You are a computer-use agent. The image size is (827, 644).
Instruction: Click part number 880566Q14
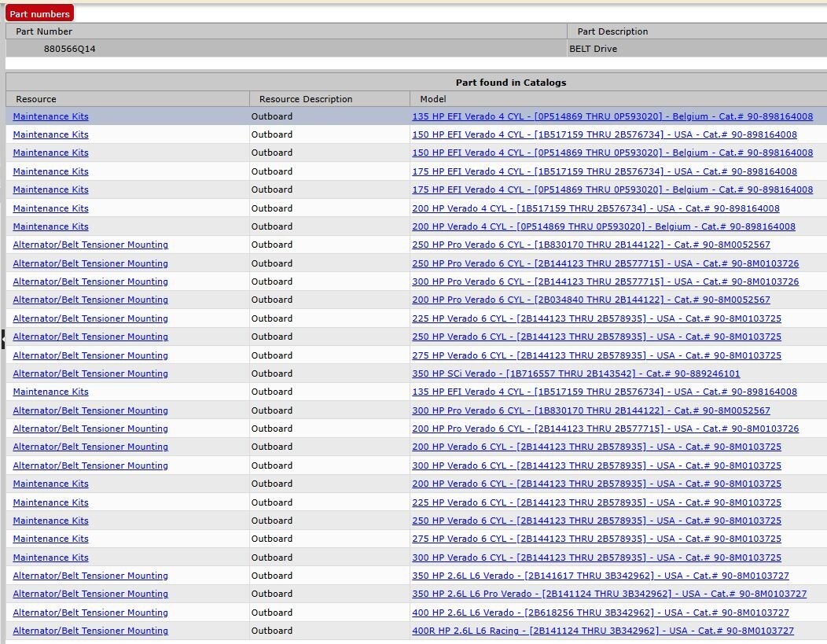[x=70, y=49]
